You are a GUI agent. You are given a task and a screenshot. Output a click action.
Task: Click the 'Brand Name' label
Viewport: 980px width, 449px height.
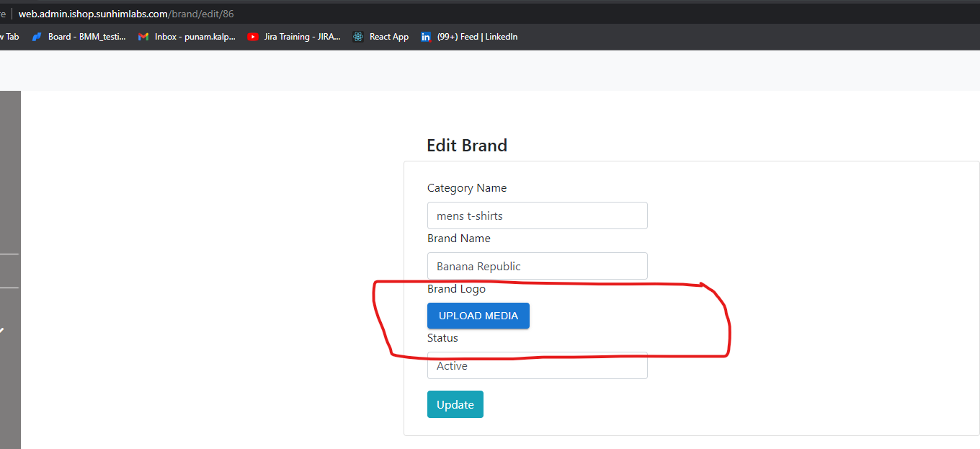coord(459,239)
